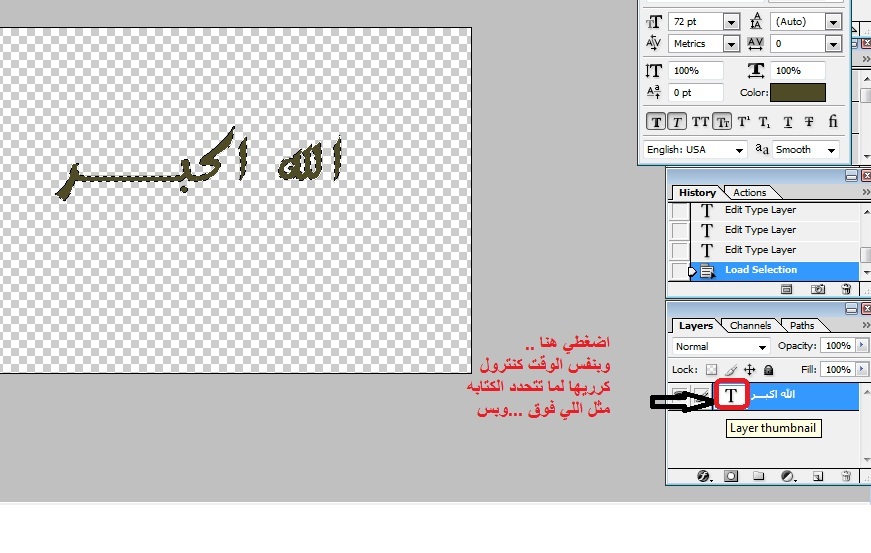Screen dimensions: 871x553
Task: Click the text layer thumbnail
Action: click(731, 396)
